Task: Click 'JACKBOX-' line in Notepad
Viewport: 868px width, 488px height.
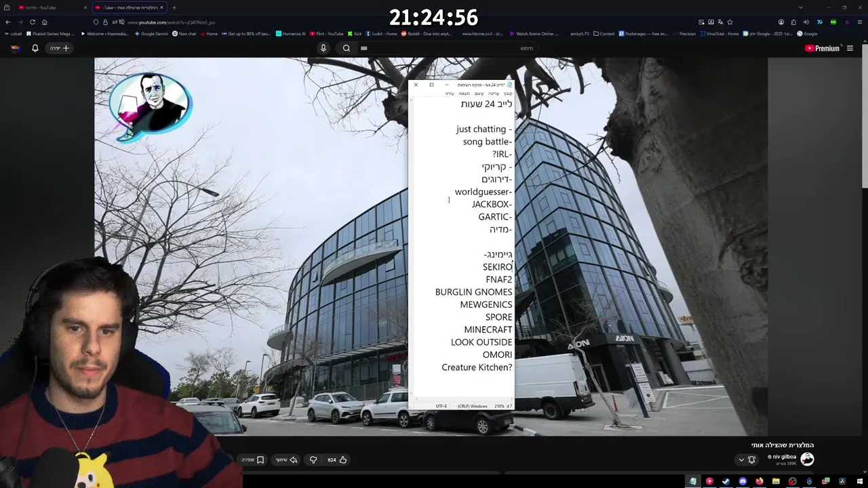Action: (492, 204)
